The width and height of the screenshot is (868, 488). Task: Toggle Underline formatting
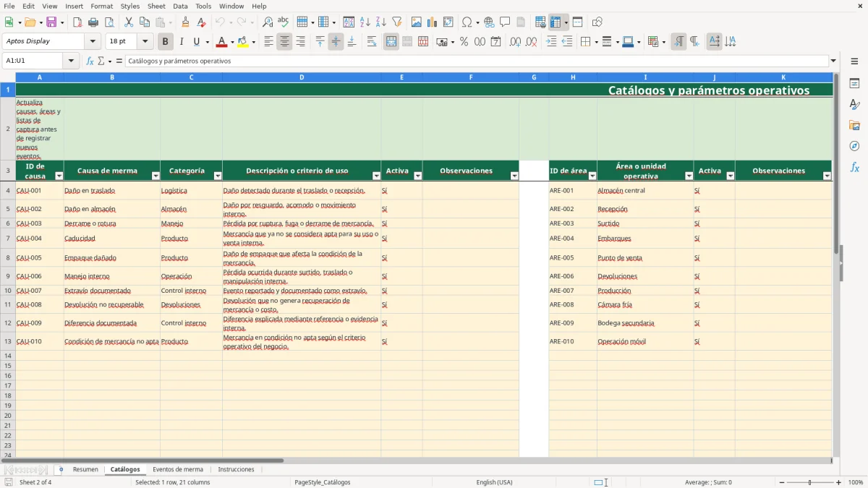point(196,42)
